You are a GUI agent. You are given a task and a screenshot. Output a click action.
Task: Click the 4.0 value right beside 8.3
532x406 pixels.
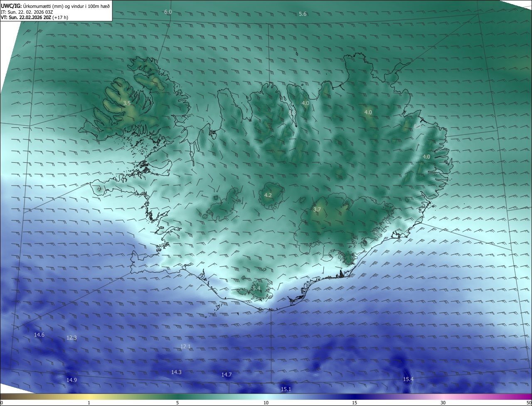click(305, 103)
